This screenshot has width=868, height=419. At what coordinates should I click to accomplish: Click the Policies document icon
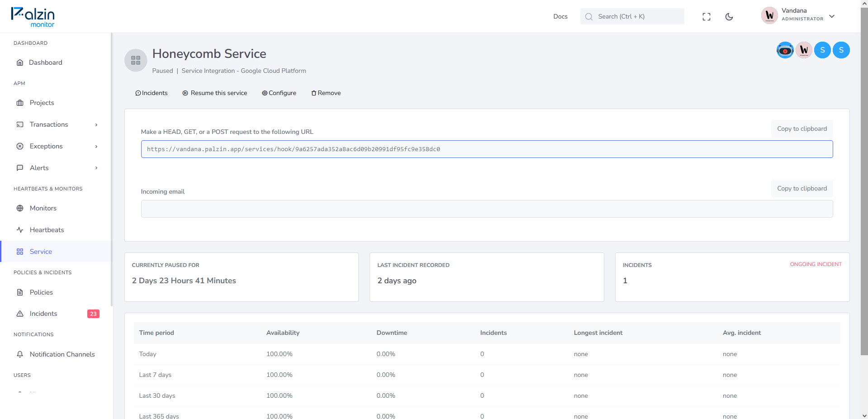coord(20,292)
